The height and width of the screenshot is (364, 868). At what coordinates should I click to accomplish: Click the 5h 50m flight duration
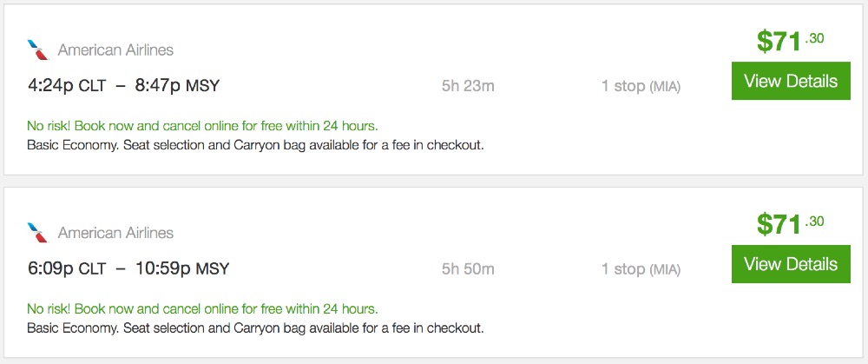tap(468, 268)
